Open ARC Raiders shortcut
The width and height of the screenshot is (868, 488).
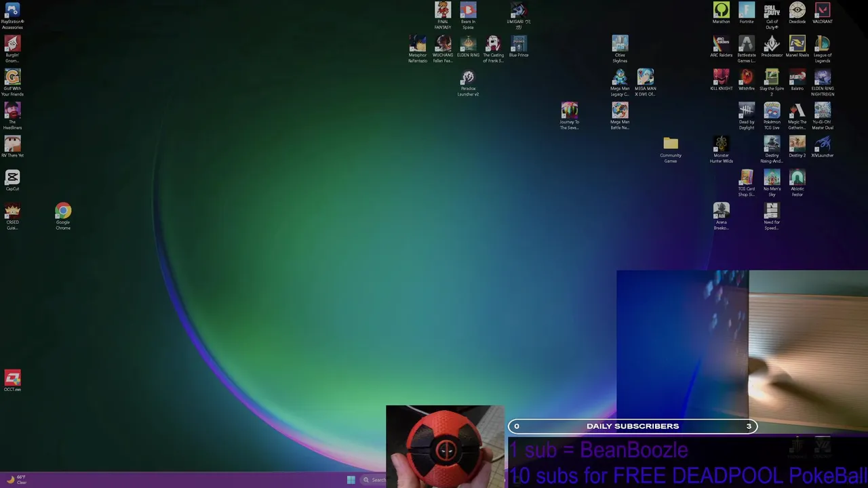click(x=722, y=47)
